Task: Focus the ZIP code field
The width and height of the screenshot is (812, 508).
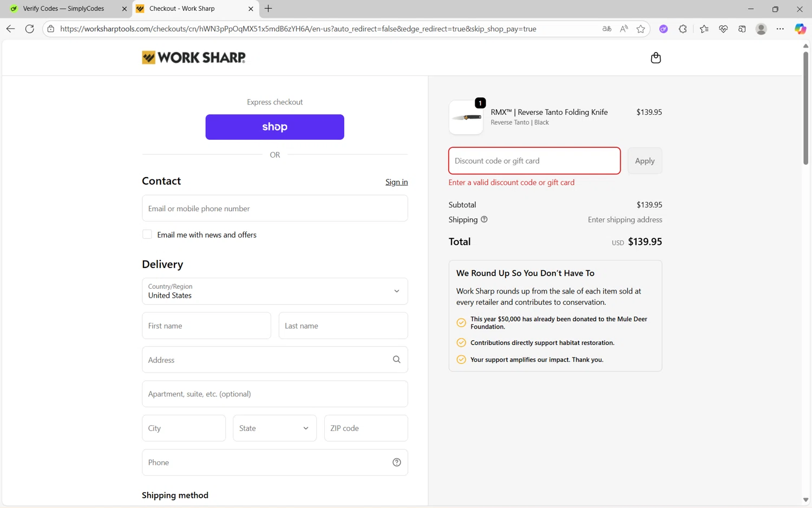Action: click(366, 428)
